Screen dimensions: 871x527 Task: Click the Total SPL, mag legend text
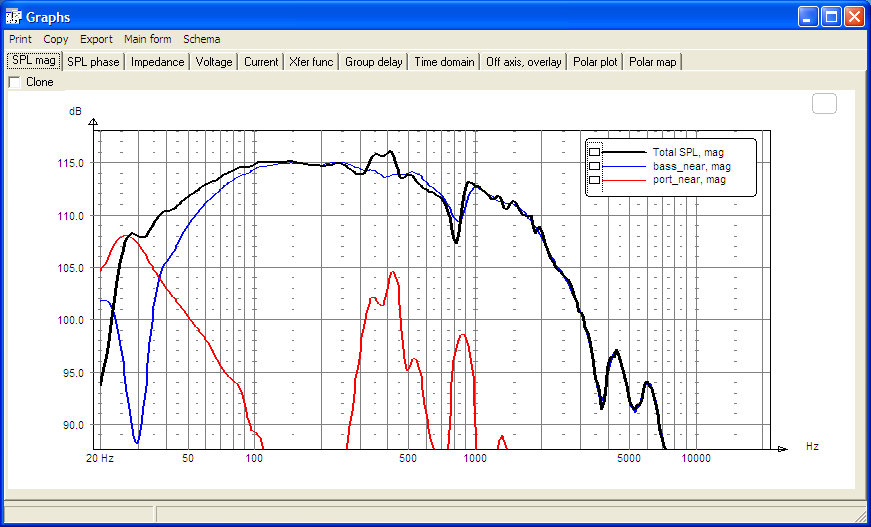(x=688, y=152)
